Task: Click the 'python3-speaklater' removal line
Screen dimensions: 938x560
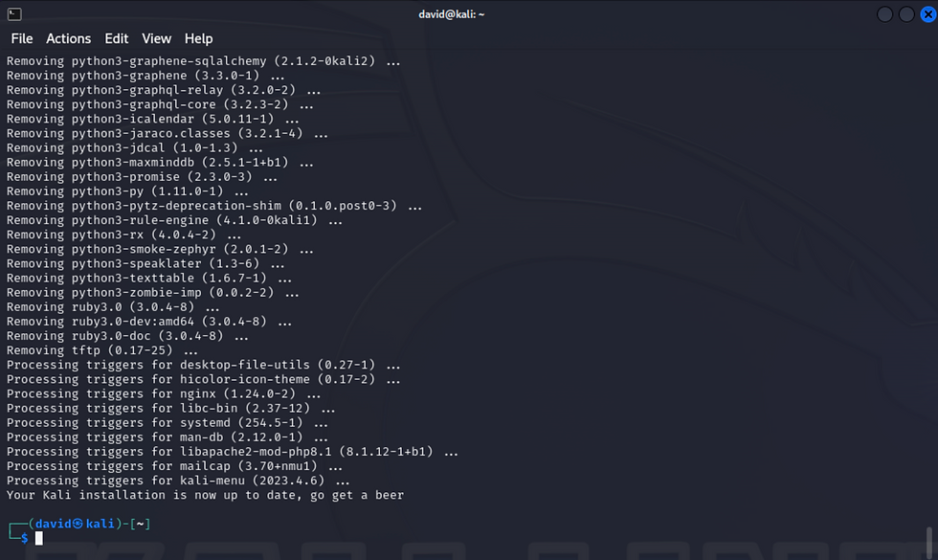Action: (145, 263)
